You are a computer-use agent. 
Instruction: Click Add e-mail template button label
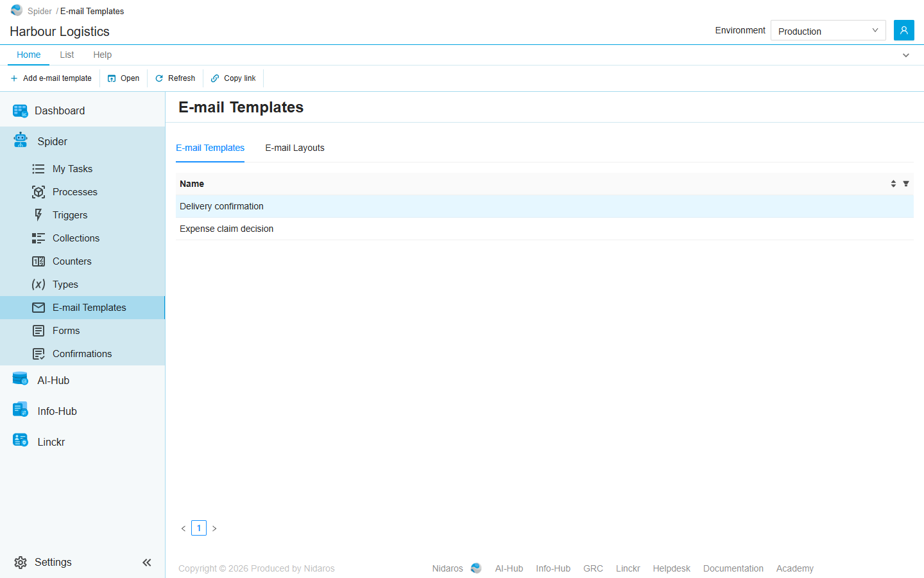tap(57, 78)
